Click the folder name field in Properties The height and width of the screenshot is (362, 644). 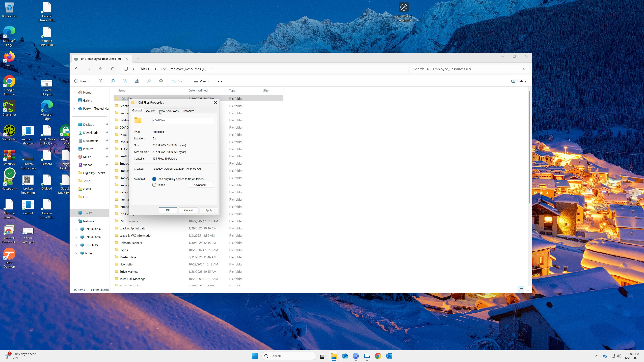click(183, 120)
